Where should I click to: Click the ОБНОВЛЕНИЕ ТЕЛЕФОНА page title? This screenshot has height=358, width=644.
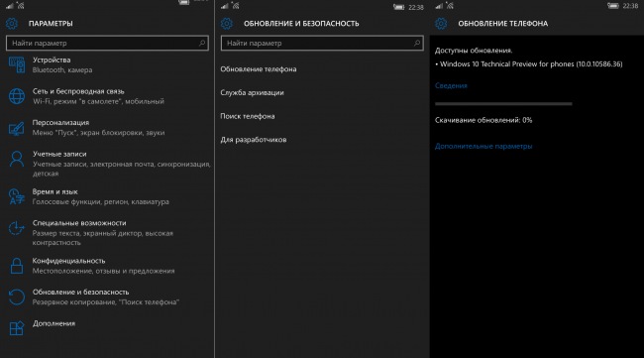click(x=502, y=24)
